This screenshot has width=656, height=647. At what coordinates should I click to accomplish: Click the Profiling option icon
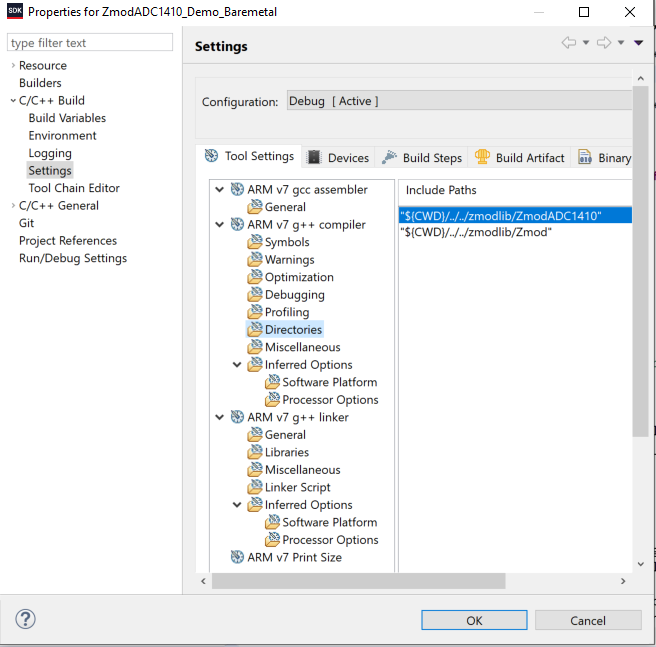tap(254, 312)
